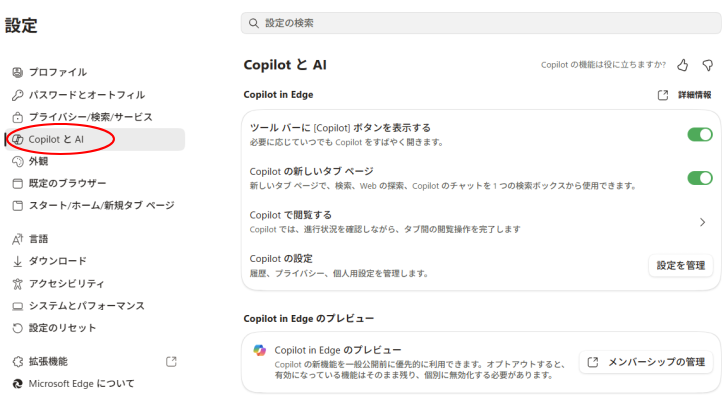Click the colorful Copilot preview logo
The width and height of the screenshot is (728, 404).
click(260, 351)
